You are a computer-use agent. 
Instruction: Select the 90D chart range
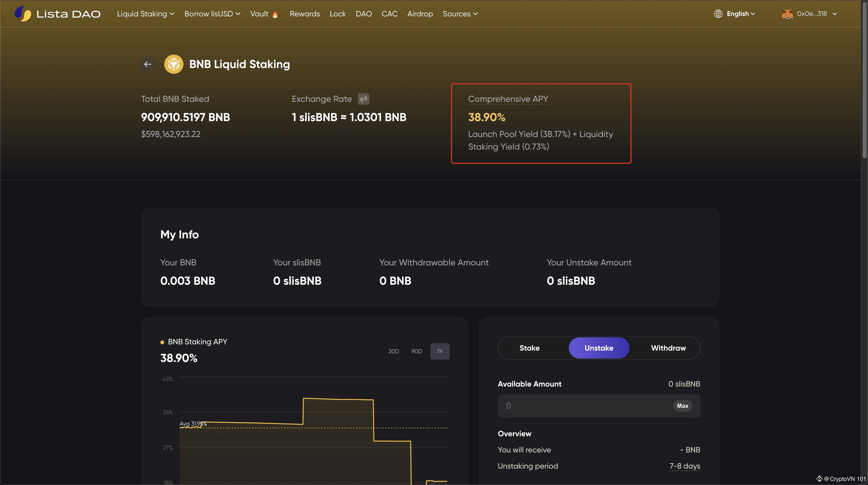point(416,351)
